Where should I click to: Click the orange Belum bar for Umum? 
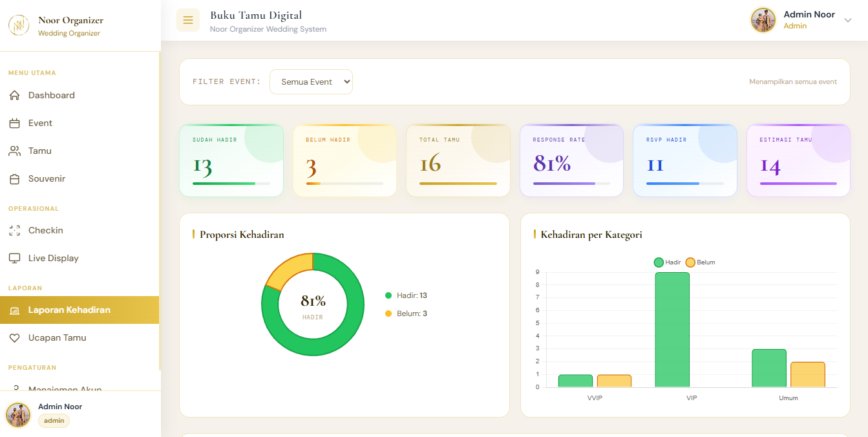tap(808, 375)
